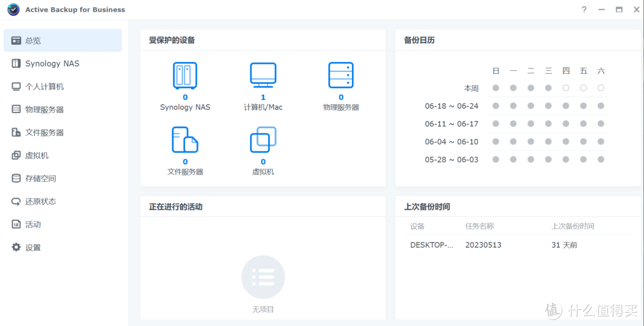Click the sidebar virtual machine icon next to 虚拟机

click(x=16, y=155)
